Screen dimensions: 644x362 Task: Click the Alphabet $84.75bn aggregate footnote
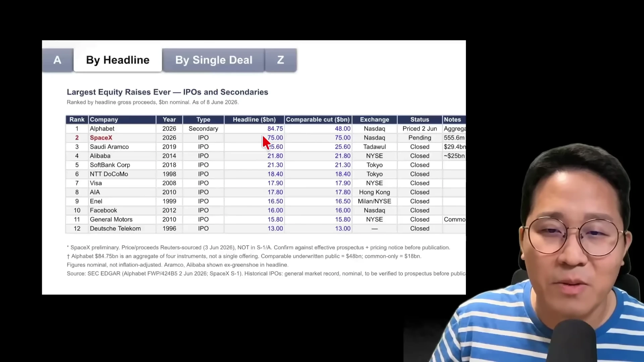[244, 256]
